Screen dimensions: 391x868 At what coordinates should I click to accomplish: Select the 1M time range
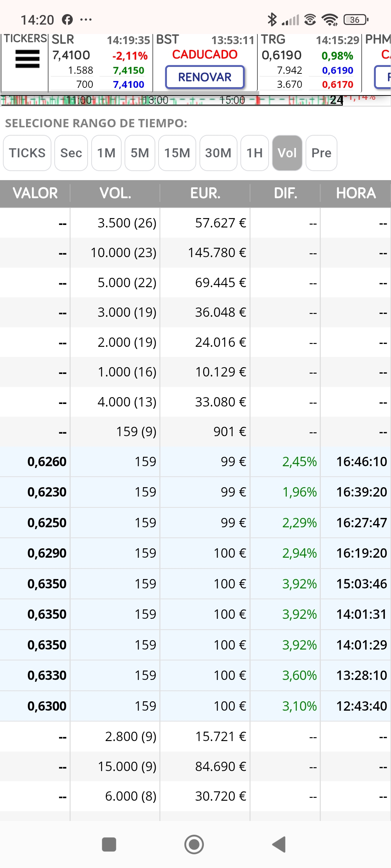(x=106, y=153)
